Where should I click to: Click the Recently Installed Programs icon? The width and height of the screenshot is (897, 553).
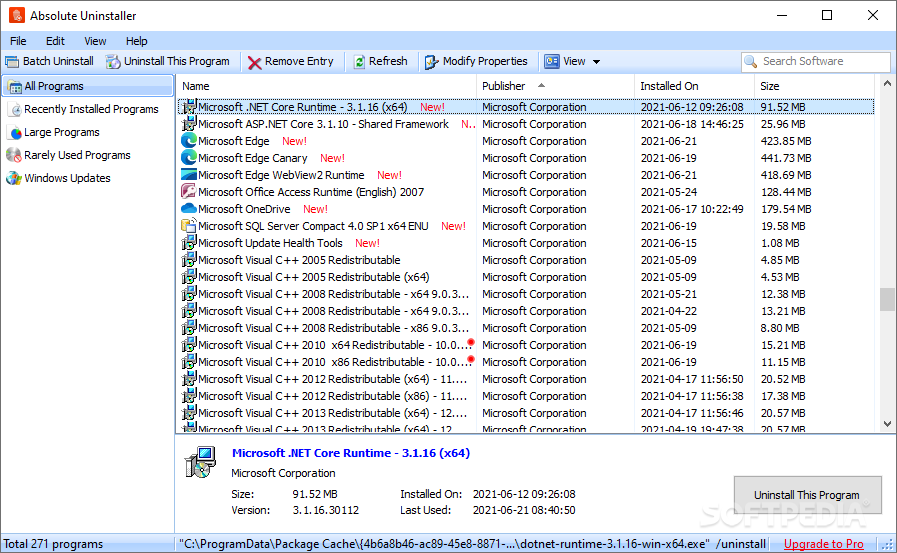15,109
